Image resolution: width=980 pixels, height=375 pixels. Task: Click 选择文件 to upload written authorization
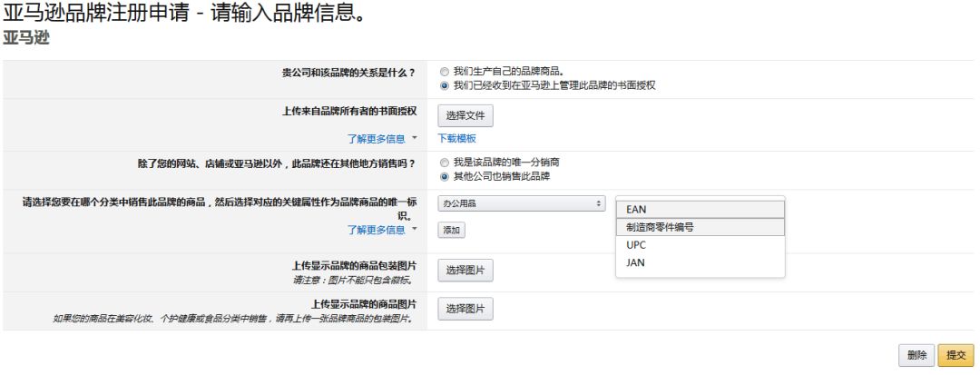465,115
